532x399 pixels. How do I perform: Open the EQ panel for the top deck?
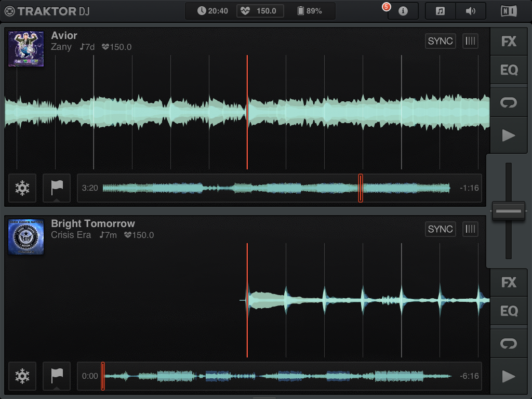[x=509, y=70]
